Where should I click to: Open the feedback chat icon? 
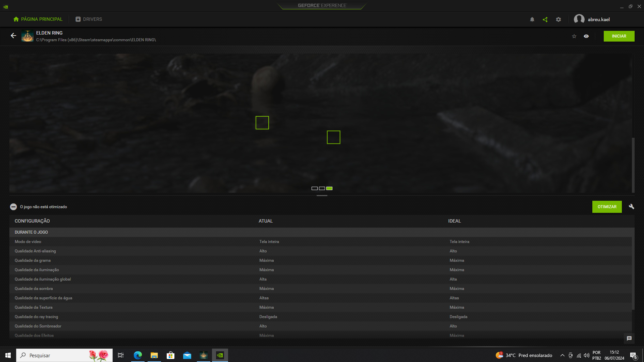coord(629,339)
